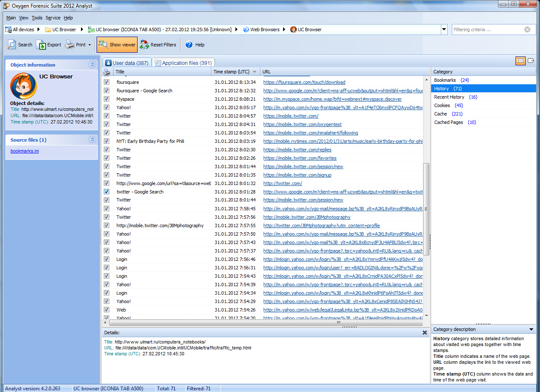
Task: Open the mobile.nytimes.com URL link
Action: click(343, 141)
